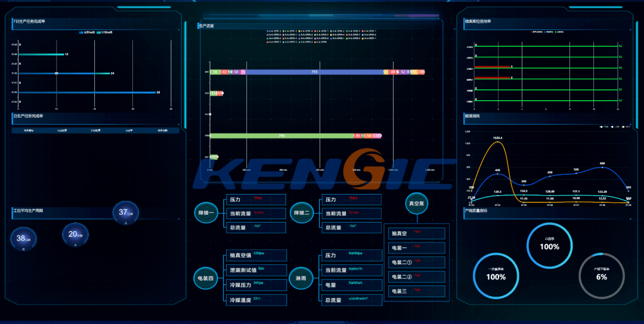Toggle the red series in 储库库位使用率 legend

tap(537, 32)
